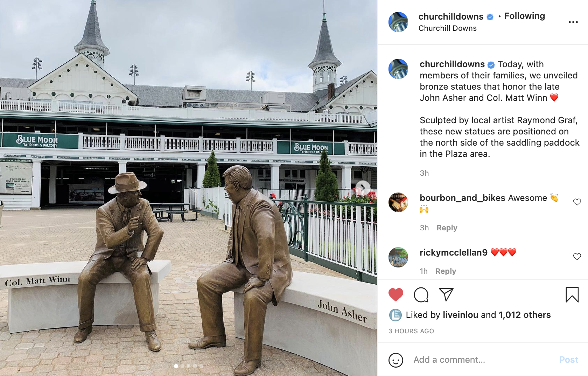View bourbon_and_bikes avatar
Viewport: 588px width, 376px height.
[398, 202]
